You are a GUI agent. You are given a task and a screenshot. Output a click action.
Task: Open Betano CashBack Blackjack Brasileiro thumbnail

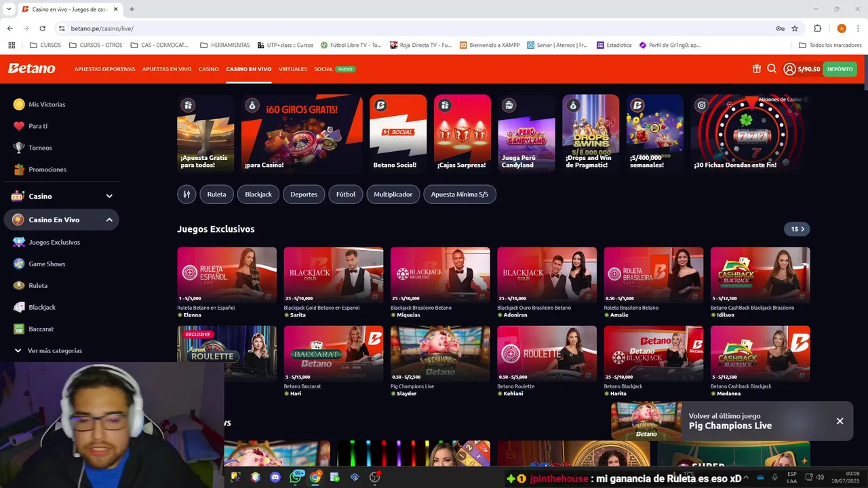click(760, 274)
